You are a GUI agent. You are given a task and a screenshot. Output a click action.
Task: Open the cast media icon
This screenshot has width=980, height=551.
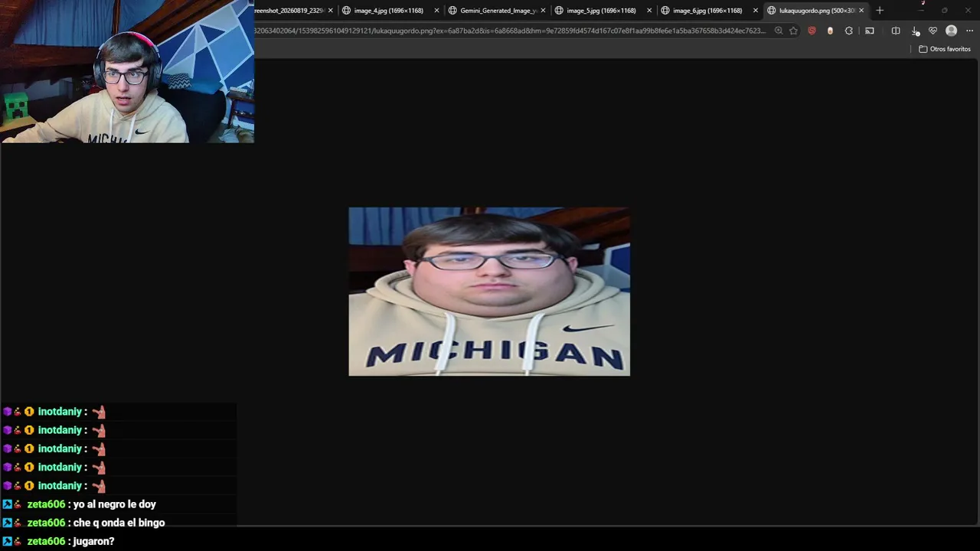point(870,31)
